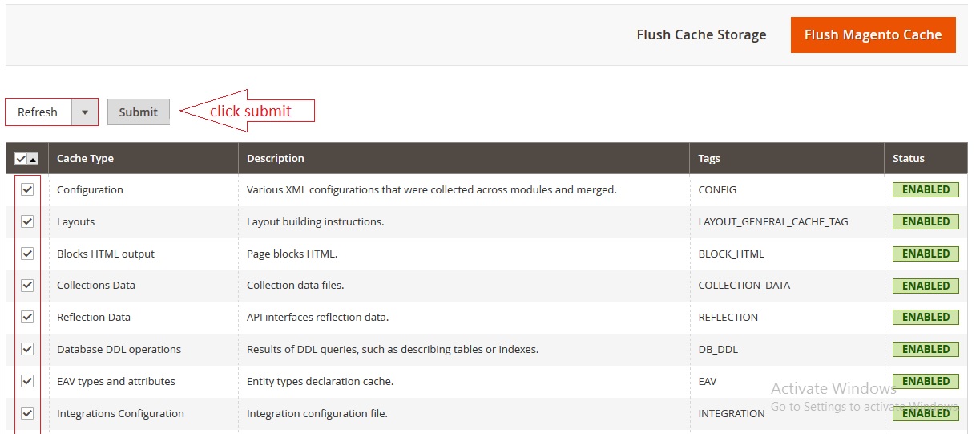The image size is (980, 434).
Task: Uncheck the Configuration cache checkbox
Action: (27, 189)
